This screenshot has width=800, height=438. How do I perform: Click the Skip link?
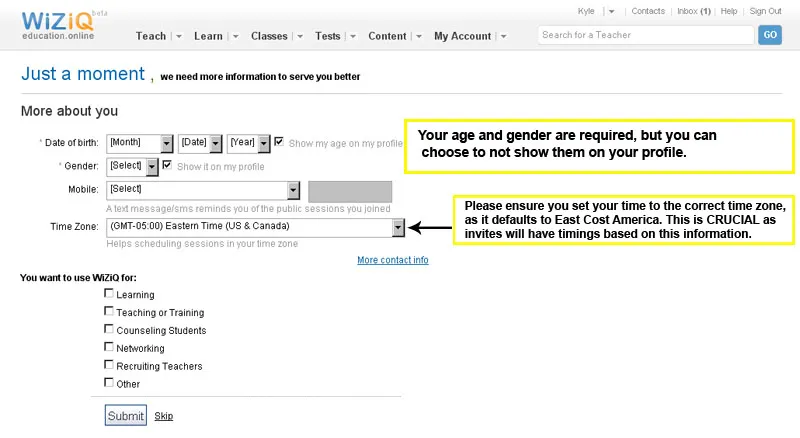[163, 416]
